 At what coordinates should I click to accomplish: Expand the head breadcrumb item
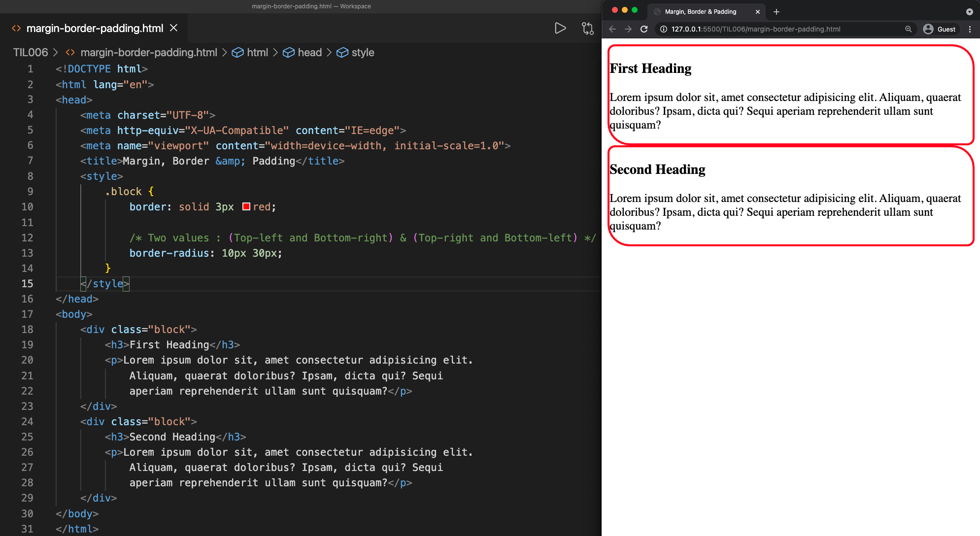pyautogui.click(x=309, y=53)
